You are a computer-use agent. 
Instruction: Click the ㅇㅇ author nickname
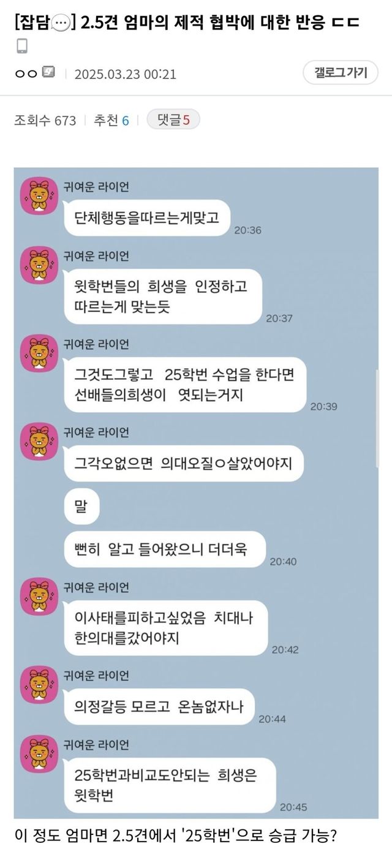coord(26,73)
